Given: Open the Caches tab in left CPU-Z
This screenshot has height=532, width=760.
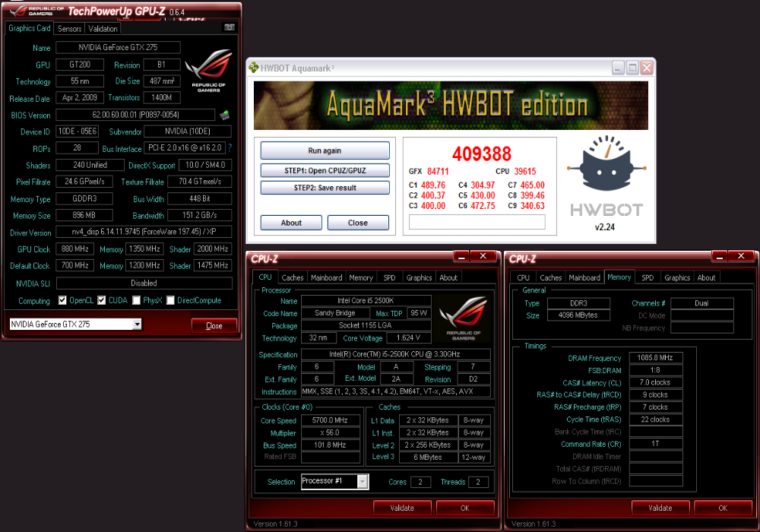Looking at the screenshot, I should pos(293,277).
